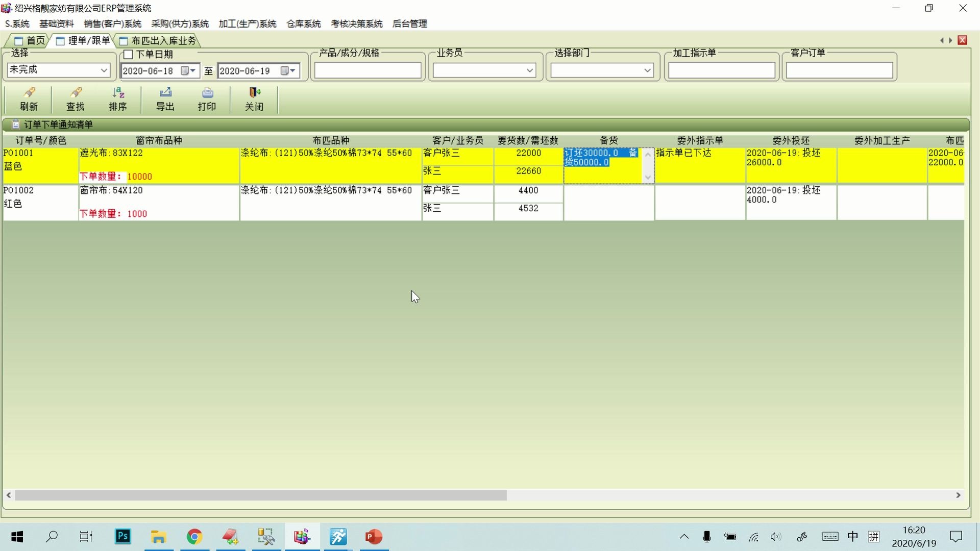
Task: Launch Photoshop from taskbar
Action: [123, 537]
